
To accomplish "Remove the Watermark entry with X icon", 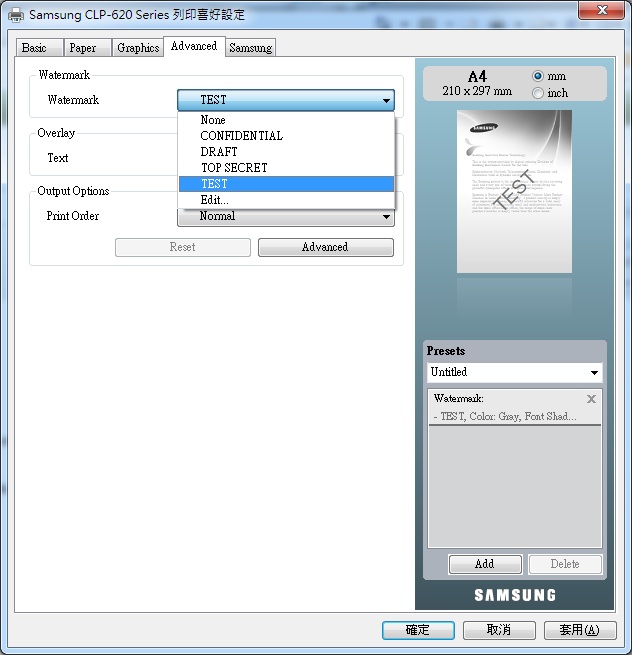I will pos(591,399).
